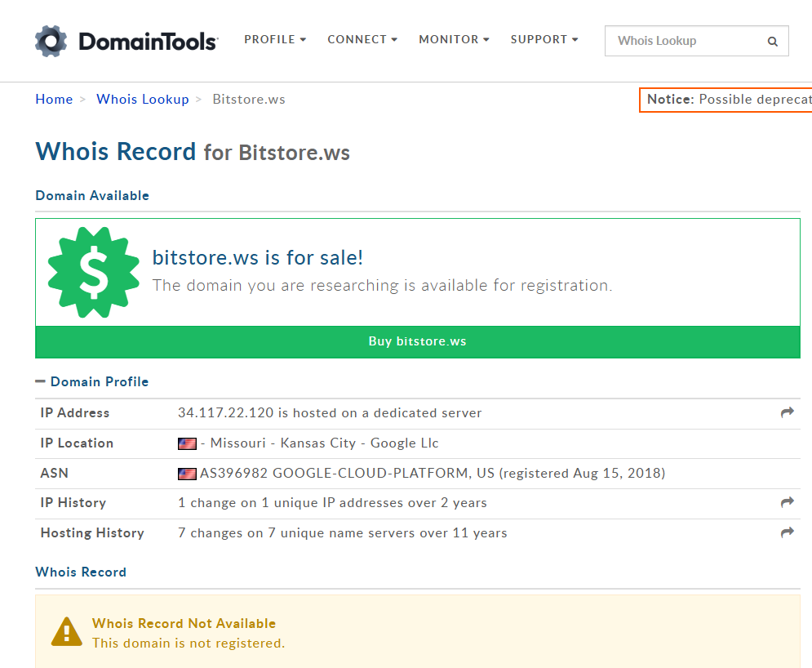The height and width of the screenshot is (668, 812).
Task: Click the share arrow in IP History row
Action: point(787,503)
